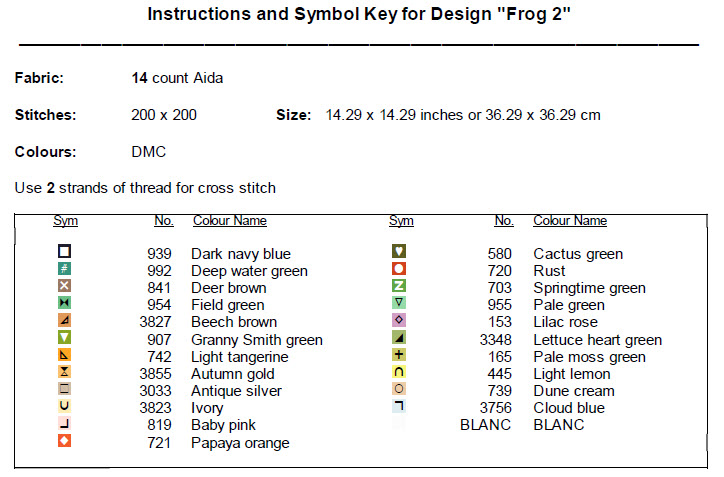
Task: Select the Baby pink symbol swatch
Action: click(65, 424)
